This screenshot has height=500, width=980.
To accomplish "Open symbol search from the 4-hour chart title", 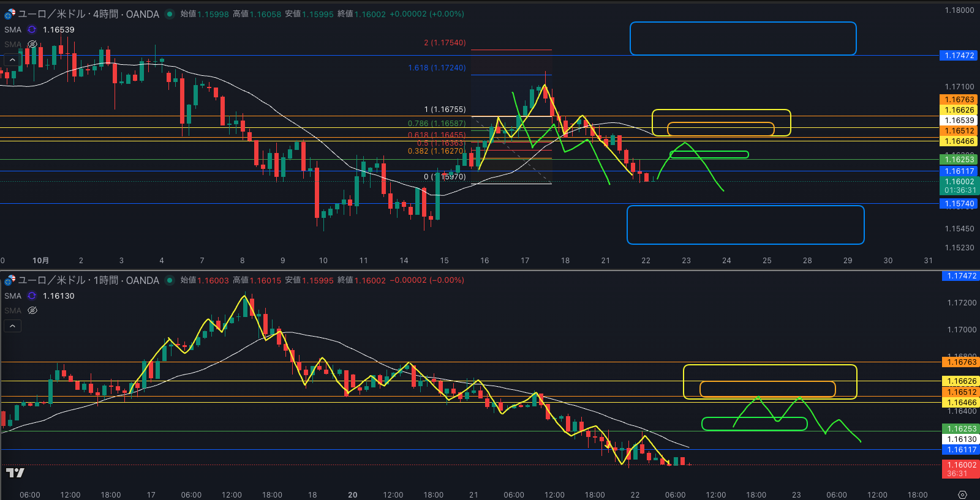I will 88,14.
